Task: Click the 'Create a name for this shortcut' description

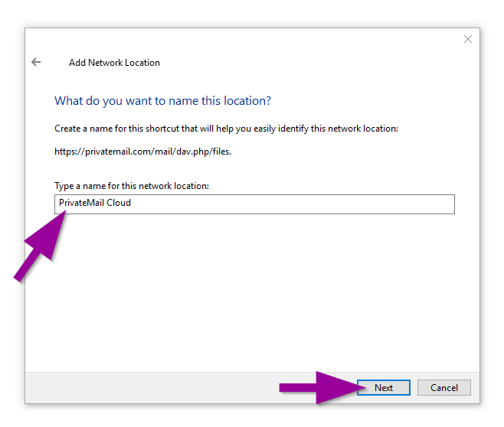Action: tap(226, 129)
